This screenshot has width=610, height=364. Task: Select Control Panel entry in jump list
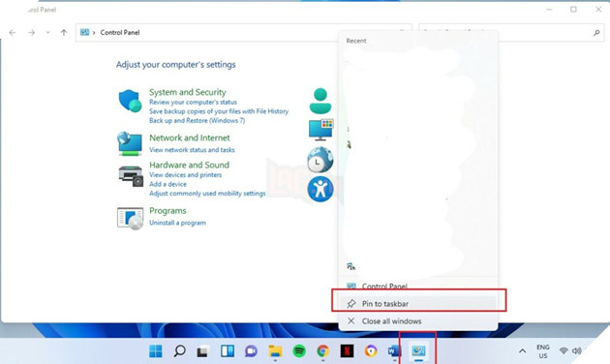(x=418, y=287)
